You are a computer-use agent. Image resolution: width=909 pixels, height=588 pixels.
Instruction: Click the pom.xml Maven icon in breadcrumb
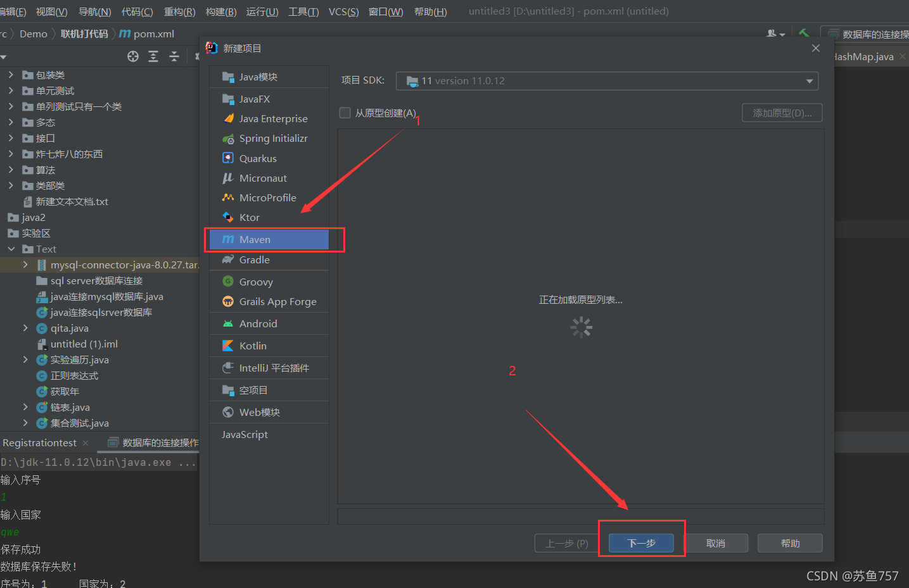[x=125, y=34]
